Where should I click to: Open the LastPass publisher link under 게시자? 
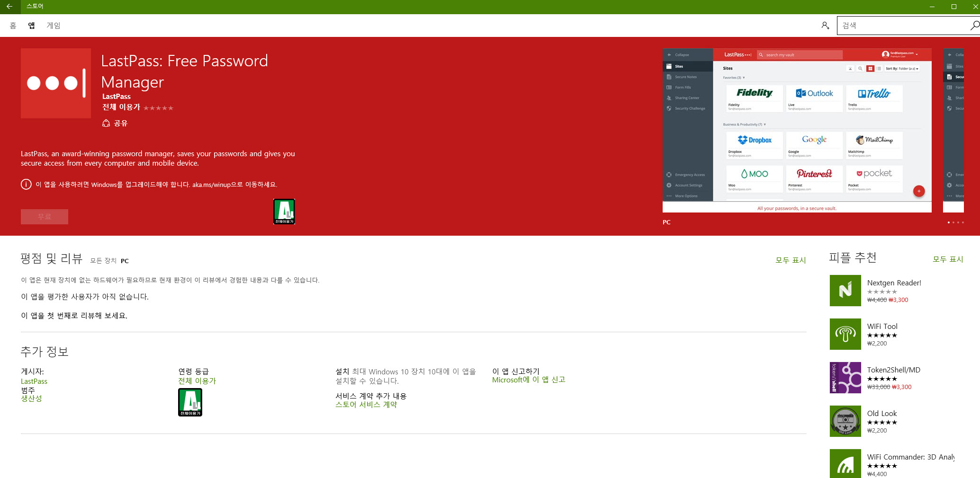pos(34,381)
